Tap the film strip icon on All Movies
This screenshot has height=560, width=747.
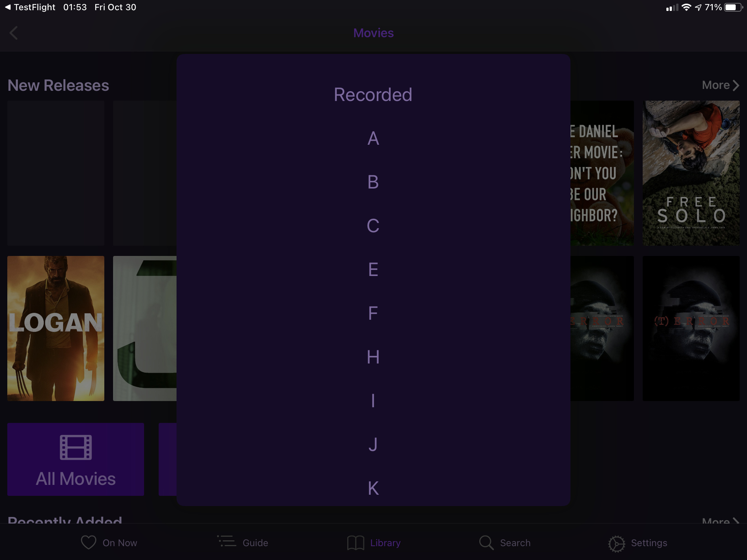point(76,447)
